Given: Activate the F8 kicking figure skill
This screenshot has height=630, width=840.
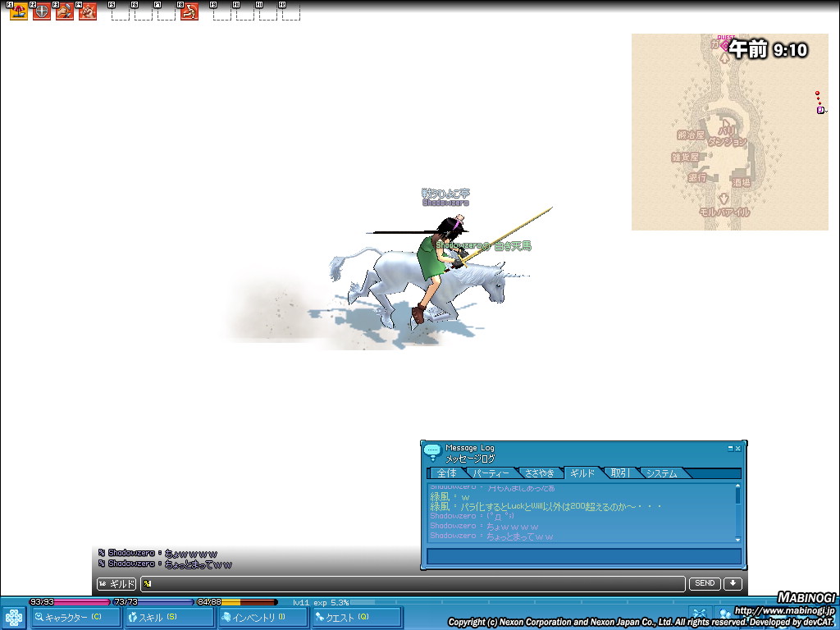Looking at the screenshot, I should click(x=189, y=11).
